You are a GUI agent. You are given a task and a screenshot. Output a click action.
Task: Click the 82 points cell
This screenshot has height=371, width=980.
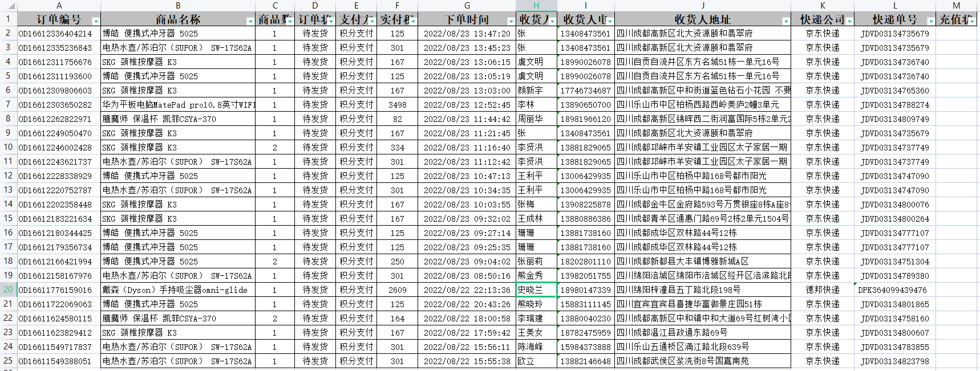click(x=397, y=119)
